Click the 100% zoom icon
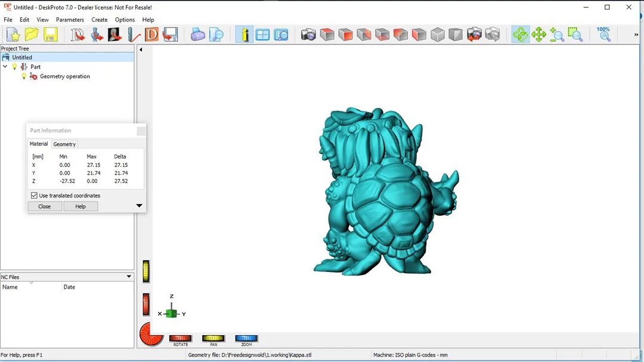 point(603,35)
